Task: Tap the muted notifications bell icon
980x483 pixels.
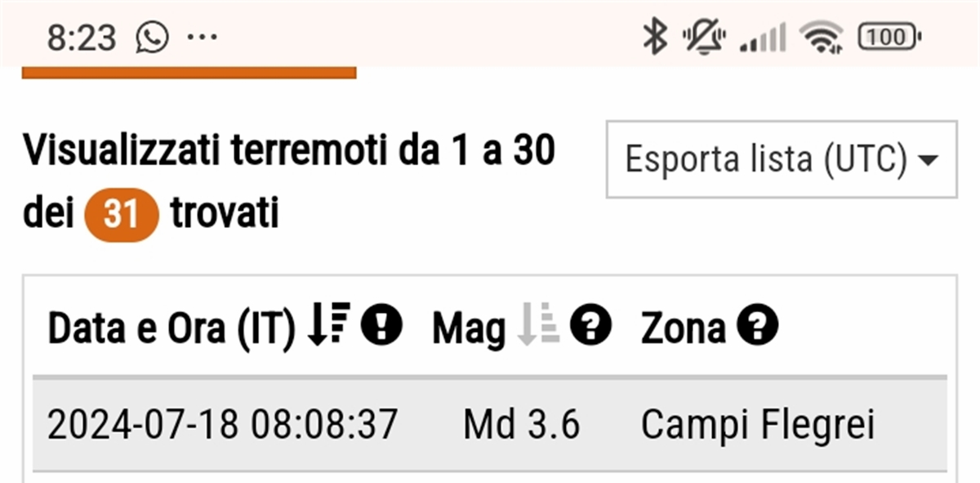Action: [704, 38]
